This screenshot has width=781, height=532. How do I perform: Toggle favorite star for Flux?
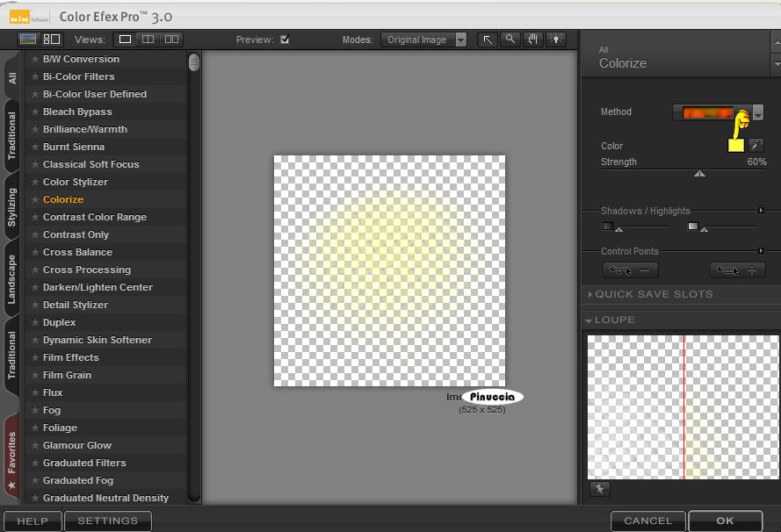(x=35, y=392)
